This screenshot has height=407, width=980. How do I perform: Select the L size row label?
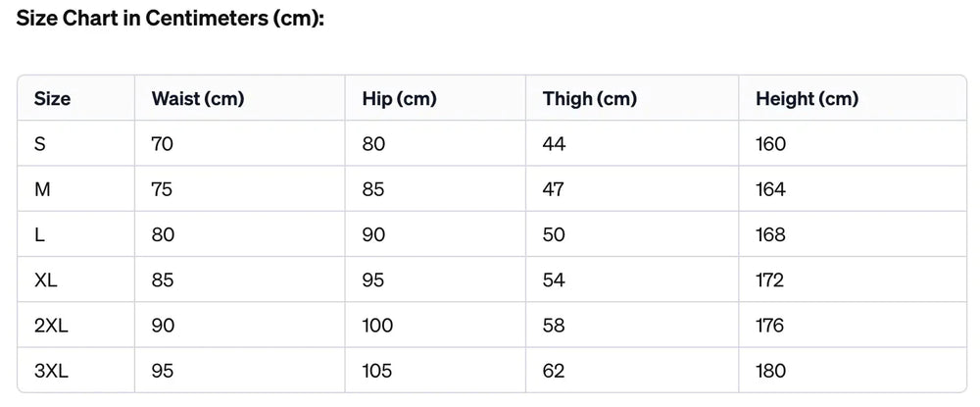(39, 235)
